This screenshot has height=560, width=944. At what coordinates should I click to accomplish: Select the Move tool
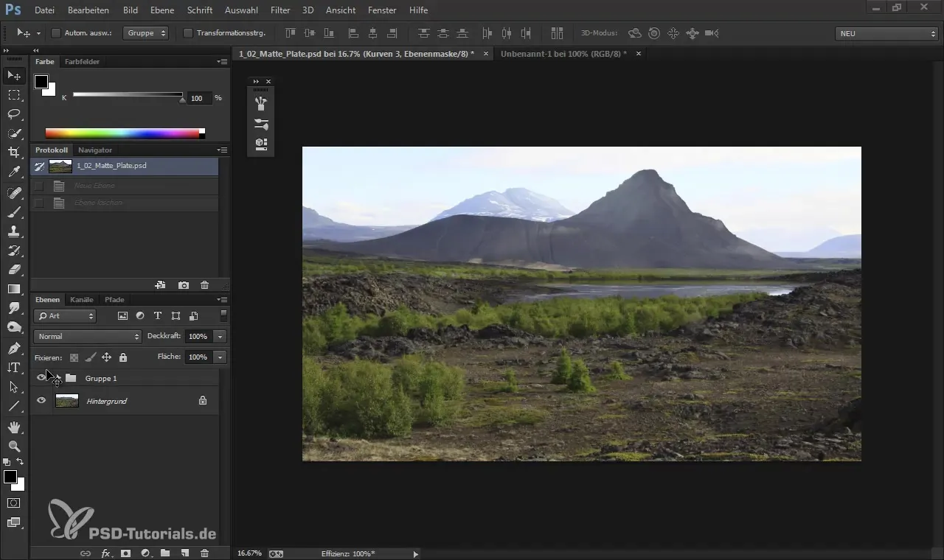pos(14,76)
